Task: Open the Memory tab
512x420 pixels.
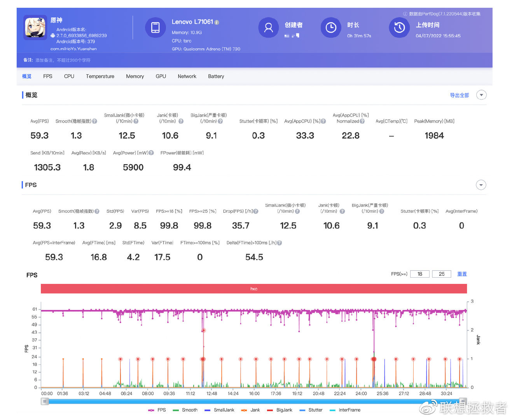Action: click(135, 76)
